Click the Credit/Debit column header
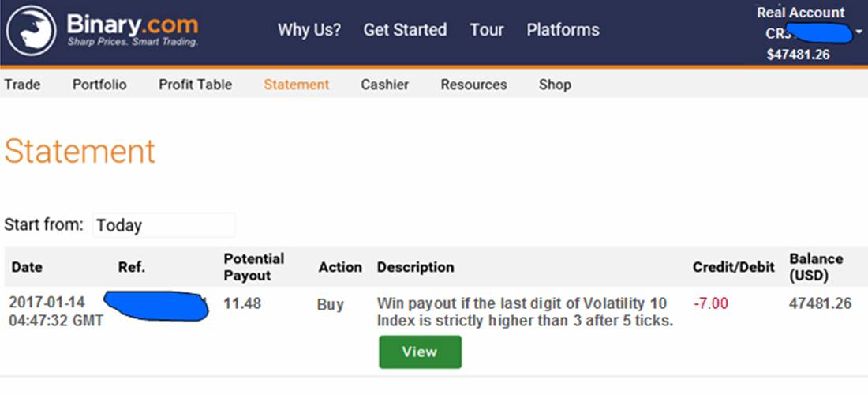868x395 pixels. 733,267
